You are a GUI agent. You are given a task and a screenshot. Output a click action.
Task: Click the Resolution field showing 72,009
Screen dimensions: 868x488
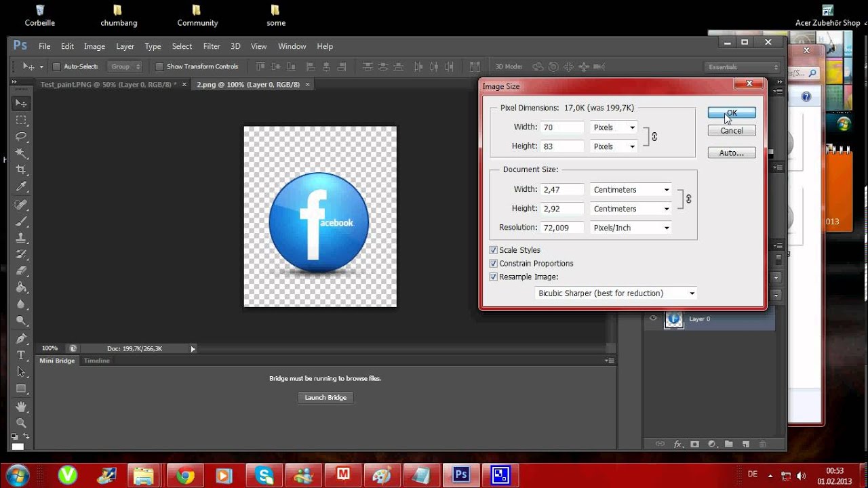click(x=562, y=228)
